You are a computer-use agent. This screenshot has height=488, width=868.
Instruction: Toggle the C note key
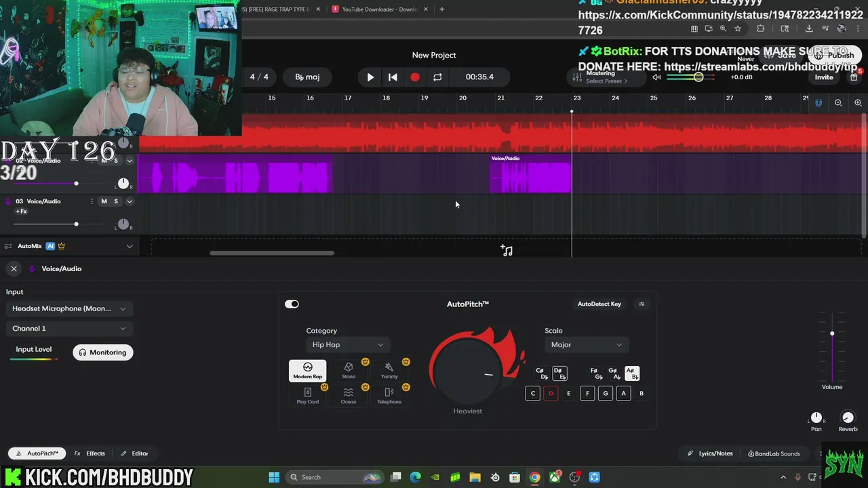pos(533,394)
